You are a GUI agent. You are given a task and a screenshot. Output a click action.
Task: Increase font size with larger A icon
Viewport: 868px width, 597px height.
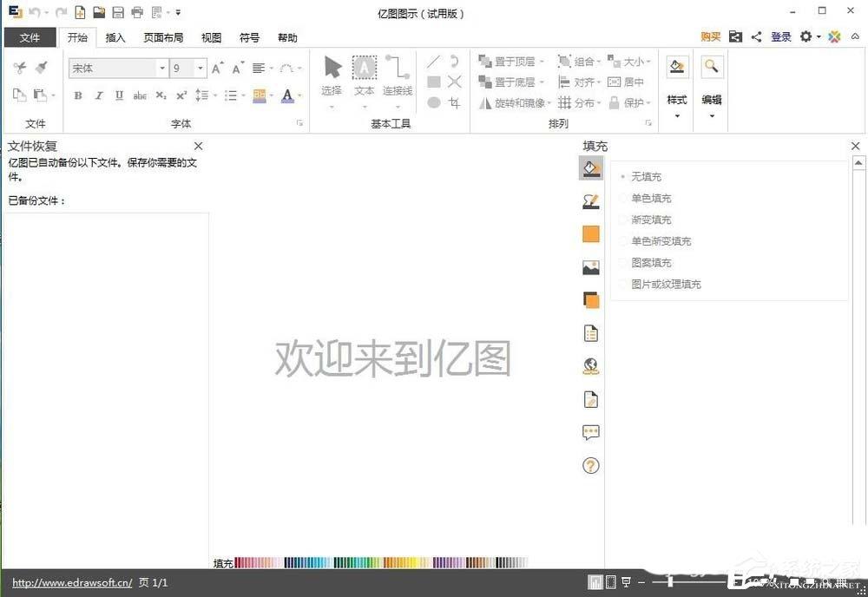click(217, 68)
